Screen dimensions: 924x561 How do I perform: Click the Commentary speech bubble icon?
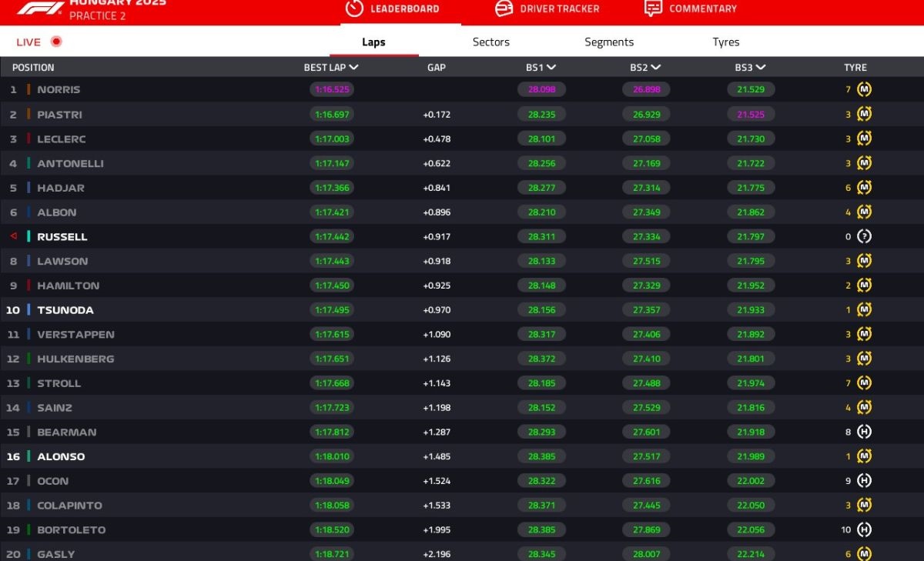[x=653, y=8]
